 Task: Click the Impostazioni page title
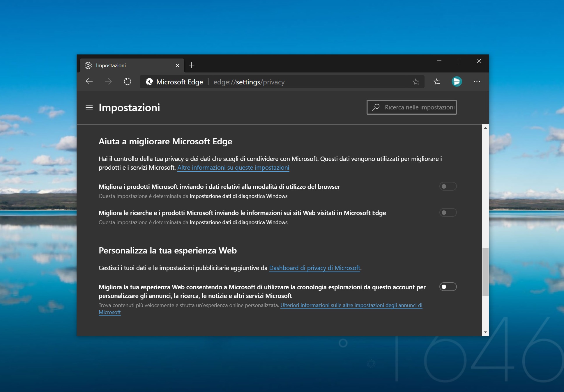click(129, 108)
